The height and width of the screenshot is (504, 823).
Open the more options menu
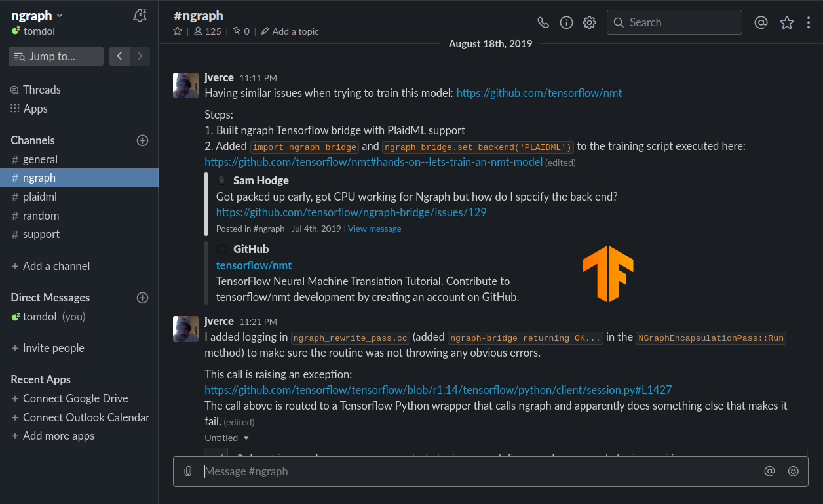(809, 22)
